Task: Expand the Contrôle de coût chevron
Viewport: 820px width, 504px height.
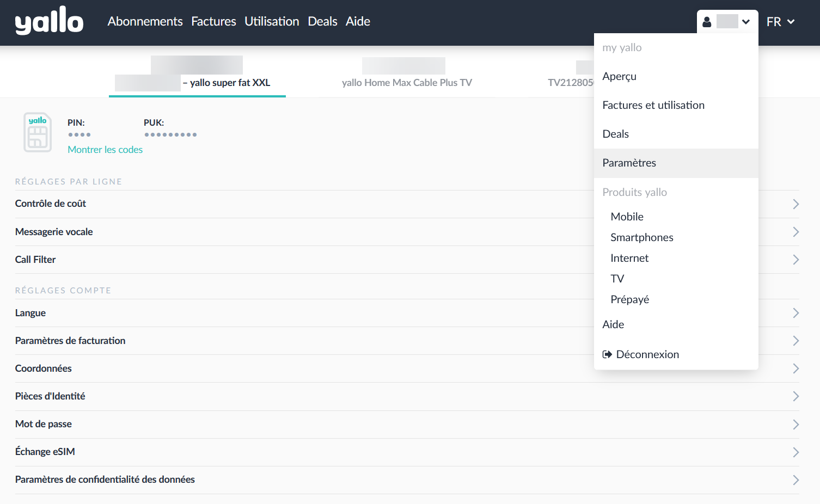Action: pyautogui.click(x=795, y=204)
